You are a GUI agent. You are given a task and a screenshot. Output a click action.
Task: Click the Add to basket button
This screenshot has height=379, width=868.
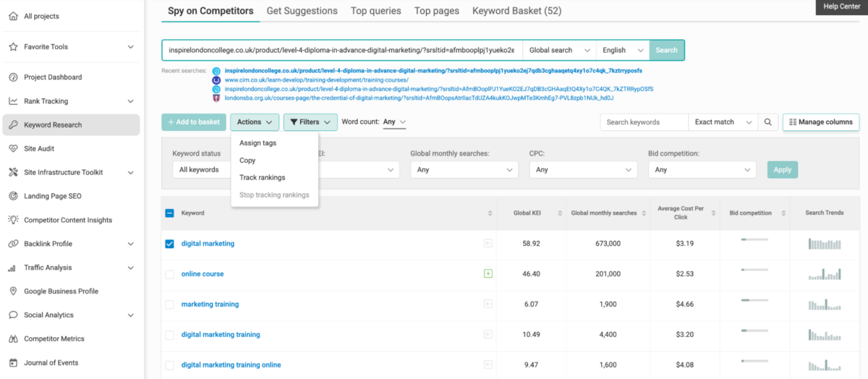coord(194,122)
